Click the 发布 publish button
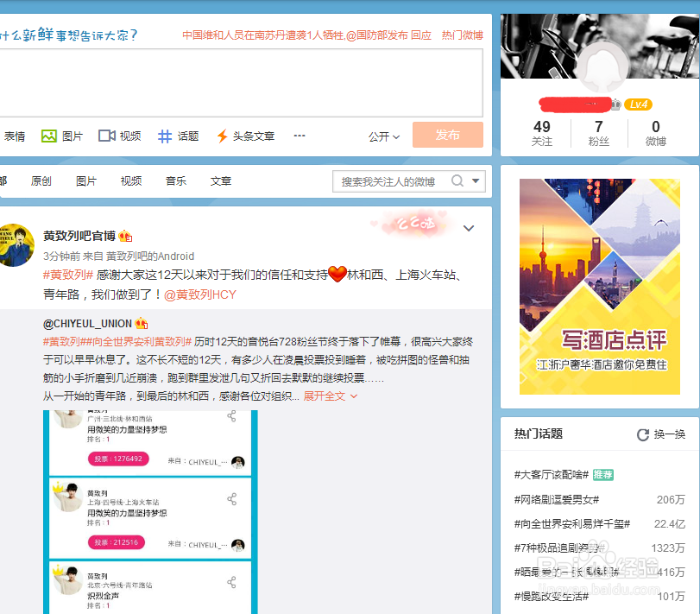The width and height of the screenshot is (700, 614). [x=447, y=136]
